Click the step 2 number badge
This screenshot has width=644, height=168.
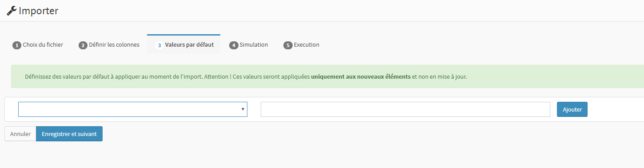(x=83, y=45)
